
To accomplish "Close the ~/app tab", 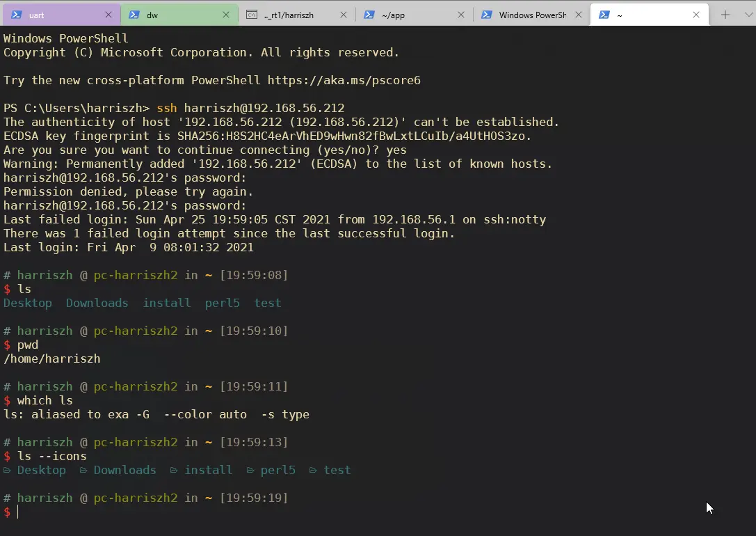I will point(461,15).
